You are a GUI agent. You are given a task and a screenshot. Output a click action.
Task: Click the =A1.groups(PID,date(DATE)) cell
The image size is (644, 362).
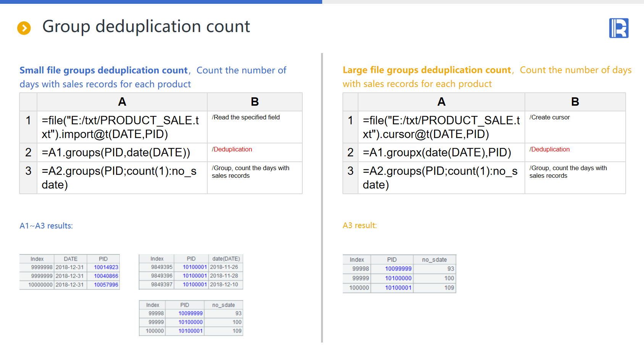[122, 153]
